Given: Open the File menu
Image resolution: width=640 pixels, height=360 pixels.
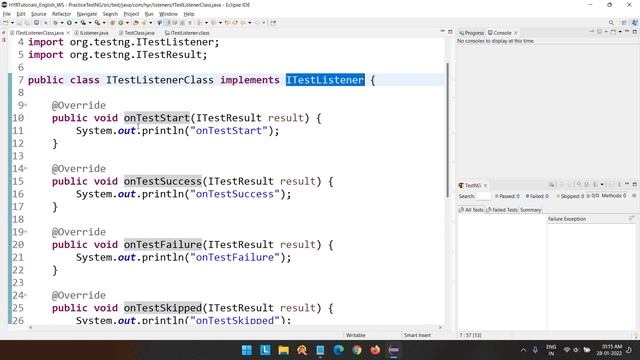Looking at the screenshot, I should click(x=7, y=14).
